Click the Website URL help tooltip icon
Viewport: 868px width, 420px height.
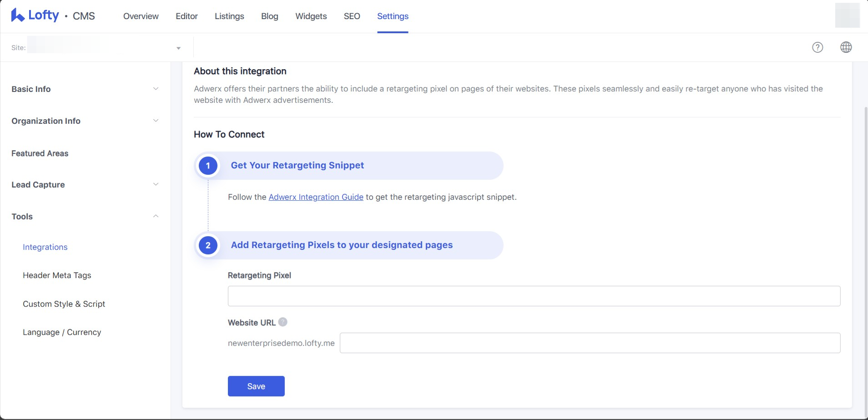(x=283, y=322)
